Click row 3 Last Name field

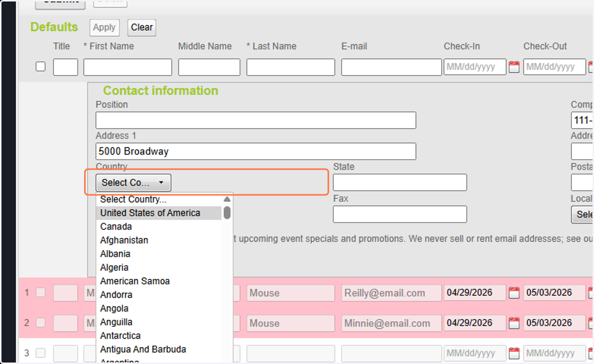pyautogui.click(x=291, y=353)
